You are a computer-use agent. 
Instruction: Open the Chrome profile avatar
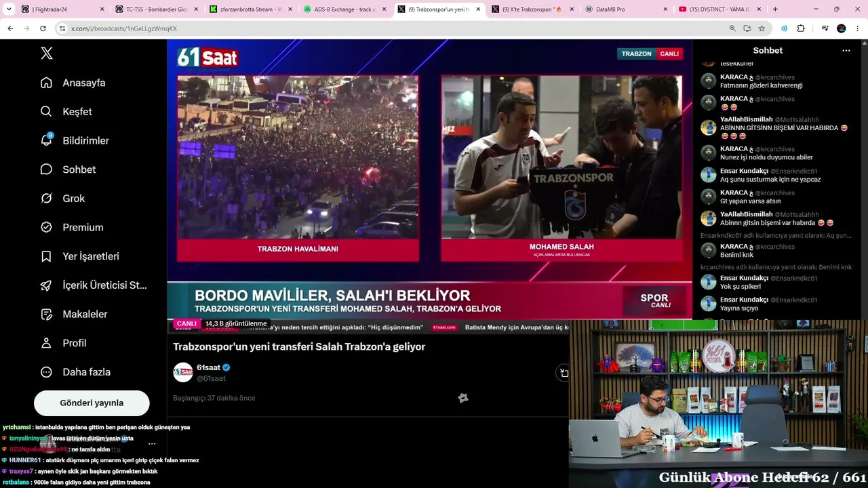point(842,28)
